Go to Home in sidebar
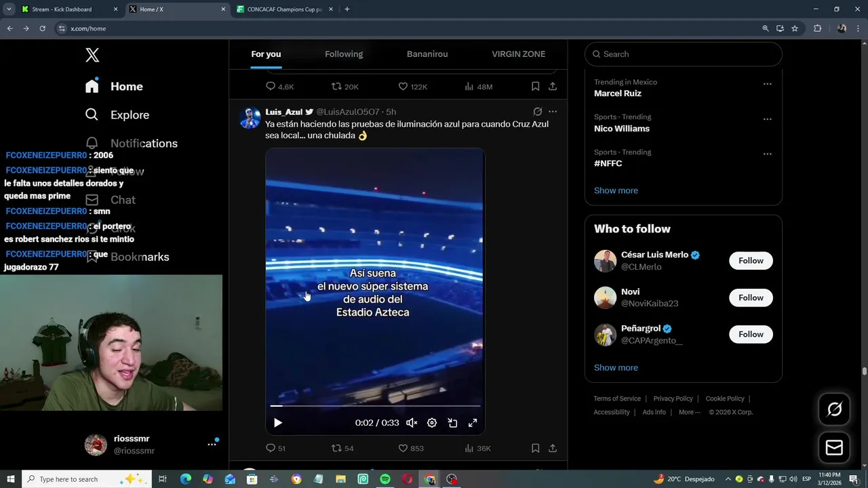The width and height of the screenshot is (868, 488). click(x=114, y=86)
